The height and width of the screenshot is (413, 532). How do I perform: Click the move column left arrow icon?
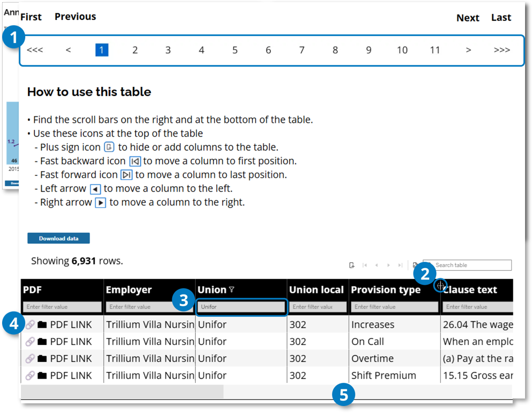coord(376,265)
